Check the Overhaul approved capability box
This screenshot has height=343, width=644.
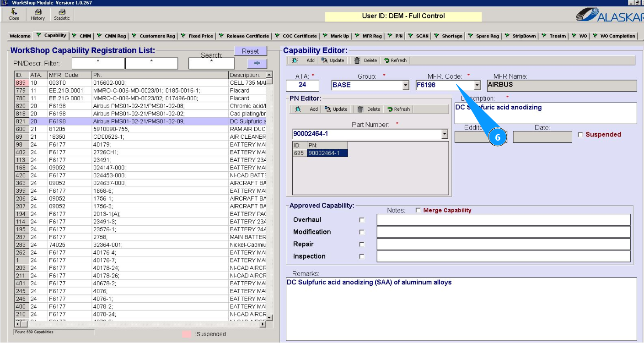362,220
